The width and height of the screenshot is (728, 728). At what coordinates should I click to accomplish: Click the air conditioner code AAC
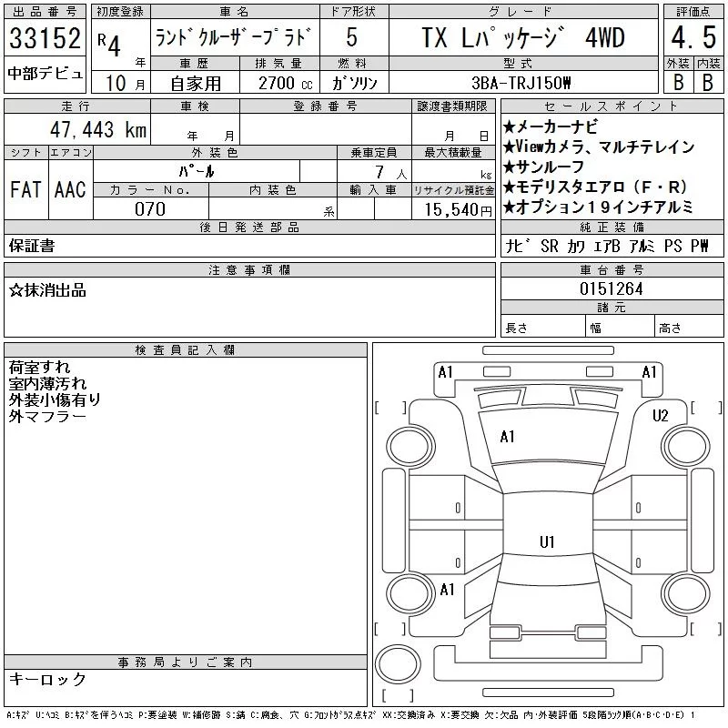(70, 190)
